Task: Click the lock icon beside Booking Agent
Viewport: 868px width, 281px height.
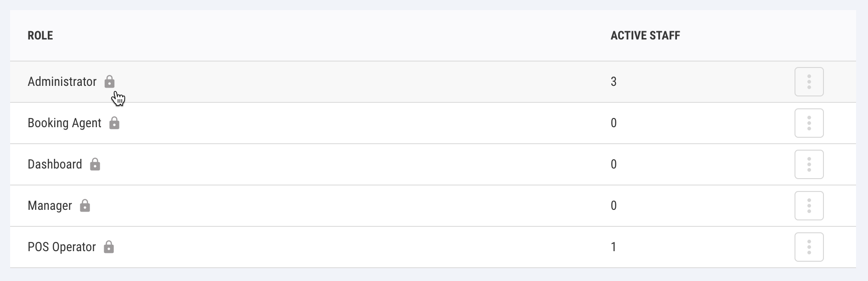Action: 114,123
